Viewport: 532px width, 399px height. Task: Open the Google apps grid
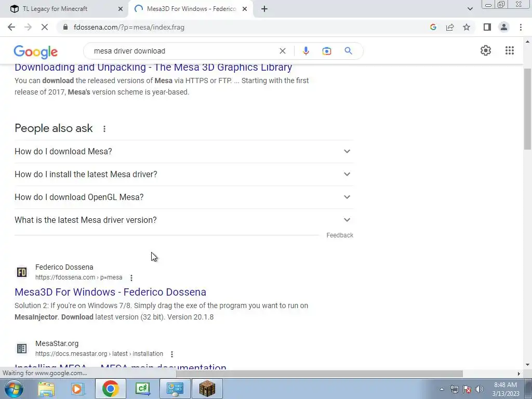(509, 50)
